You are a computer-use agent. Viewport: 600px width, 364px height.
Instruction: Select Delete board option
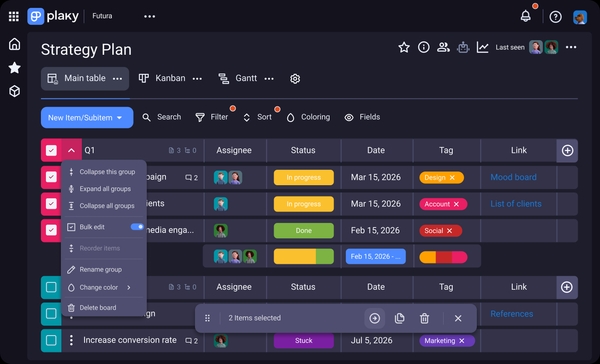pyautogui.click(x=104, y=308)
